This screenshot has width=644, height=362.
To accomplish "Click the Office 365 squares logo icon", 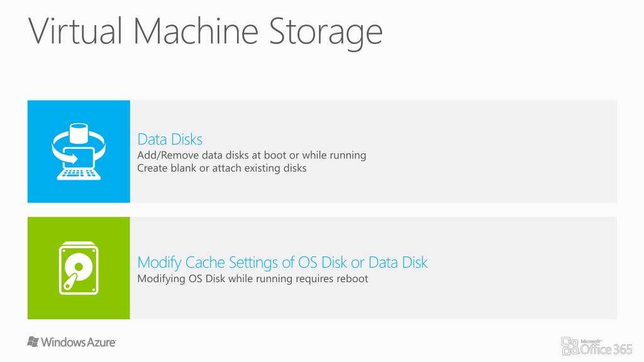I will tap(570, 346).
